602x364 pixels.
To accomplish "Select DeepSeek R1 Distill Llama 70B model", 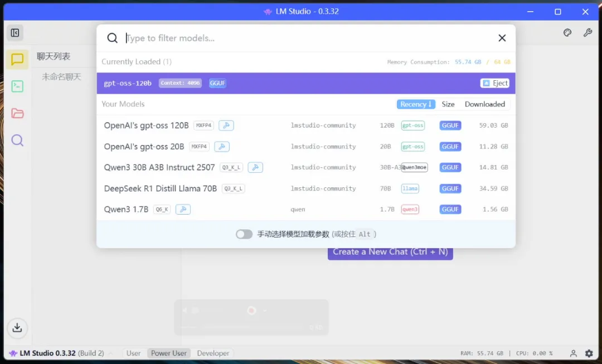I will tap(161, 188).
